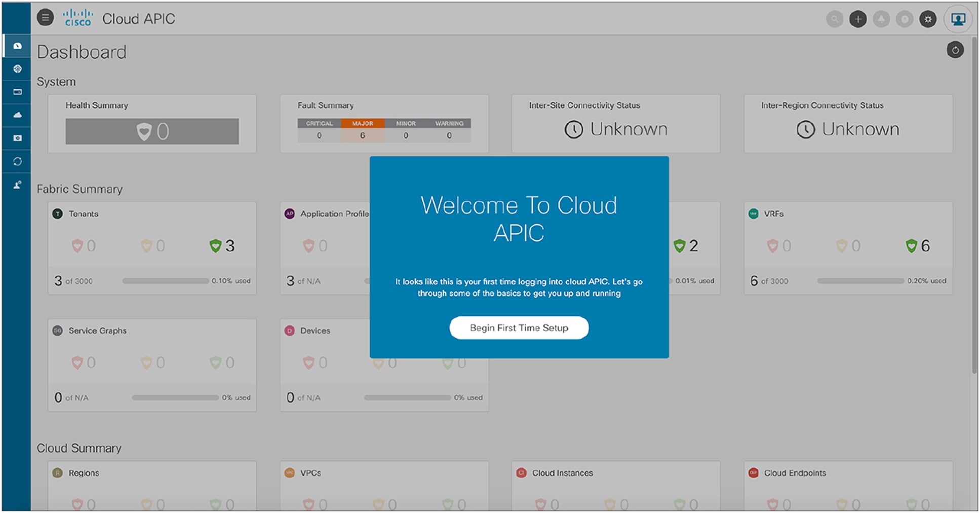This screenshot has width=980, height=513.
Task: Open the circular arrows sidebar icon
Action: click(x=17, y=161)
